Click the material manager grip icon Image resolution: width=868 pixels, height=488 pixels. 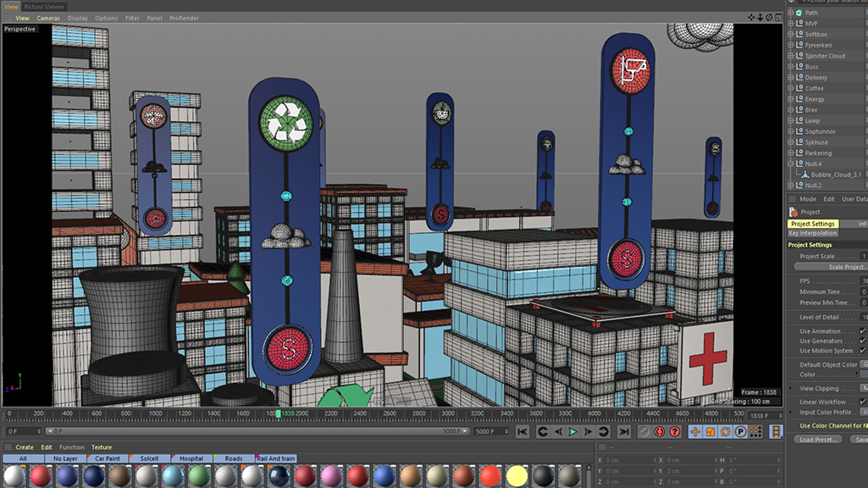(x=8, y=447)
